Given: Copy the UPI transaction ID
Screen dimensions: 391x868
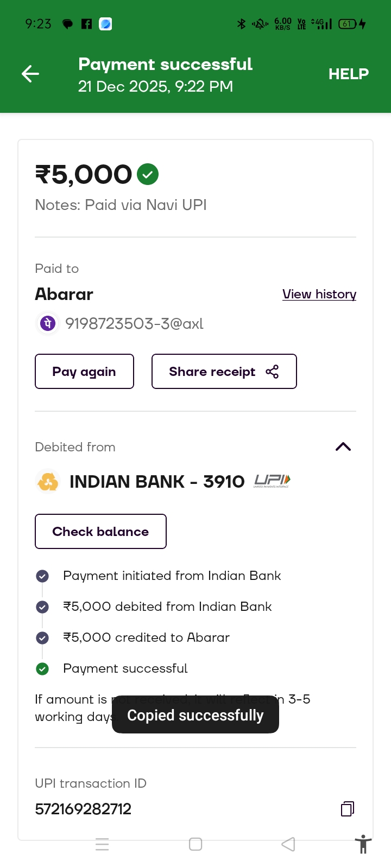Looking at the screenshot, I should pos(348,809).
